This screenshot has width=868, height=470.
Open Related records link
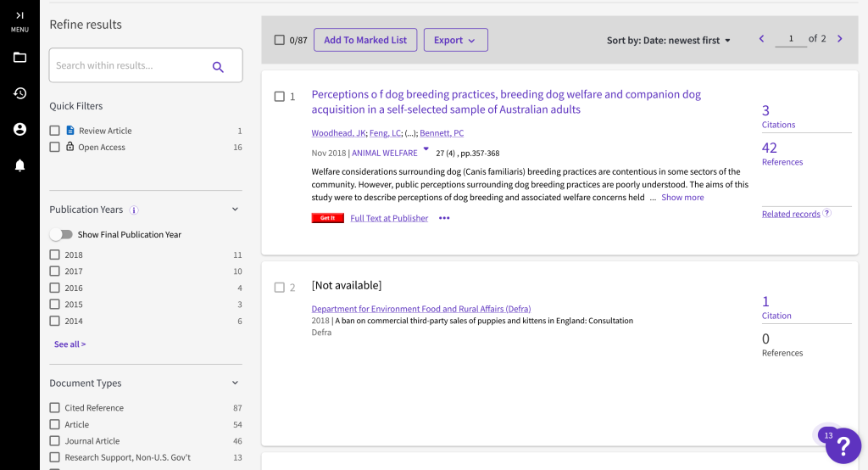tap(791, 214)
